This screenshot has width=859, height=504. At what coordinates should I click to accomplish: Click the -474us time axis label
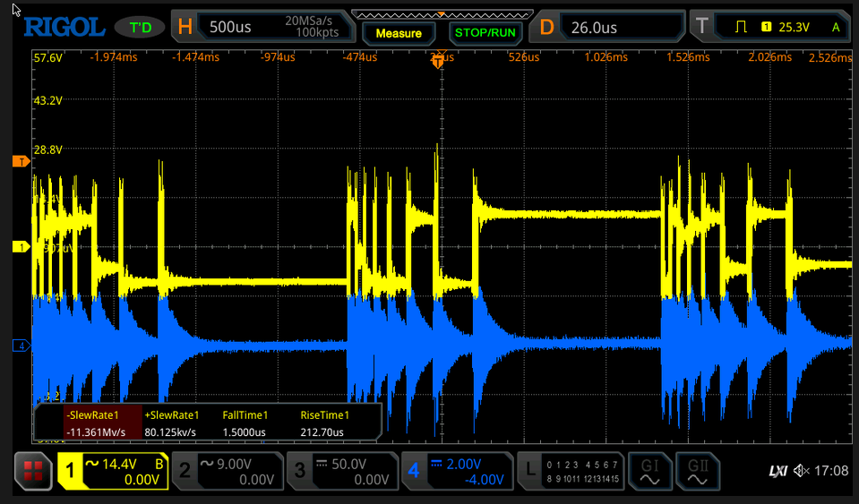pyautogui.click(x=360, y=57)
